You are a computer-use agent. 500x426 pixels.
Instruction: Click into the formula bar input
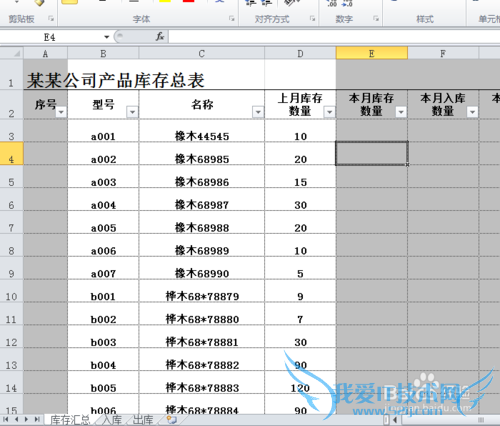click(x=334, y=37)
